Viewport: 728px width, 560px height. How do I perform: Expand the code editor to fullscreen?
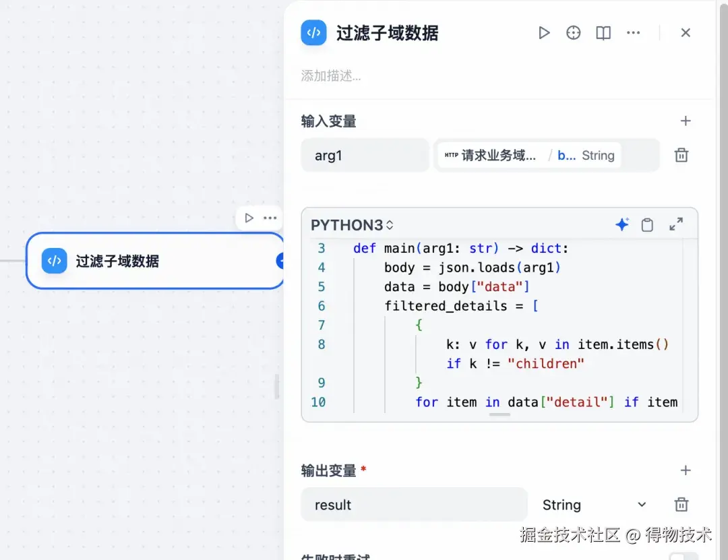(x=676, y=224)
